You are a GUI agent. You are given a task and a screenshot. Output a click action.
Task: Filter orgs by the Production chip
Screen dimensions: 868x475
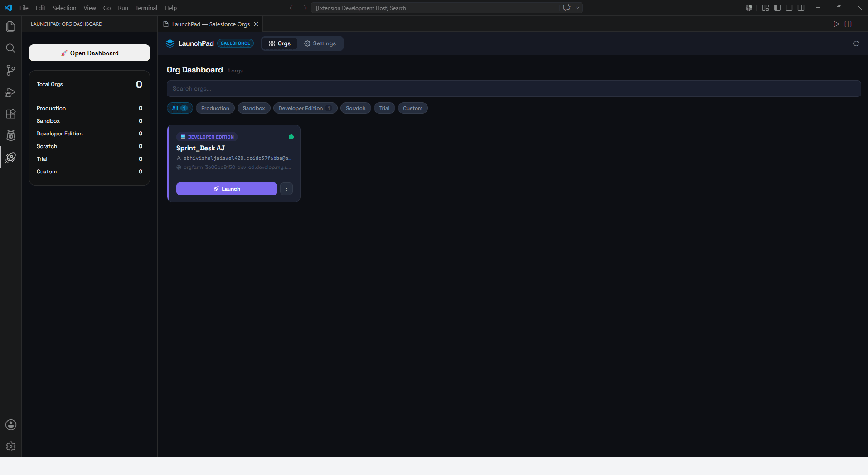click(x=215, y=108)
